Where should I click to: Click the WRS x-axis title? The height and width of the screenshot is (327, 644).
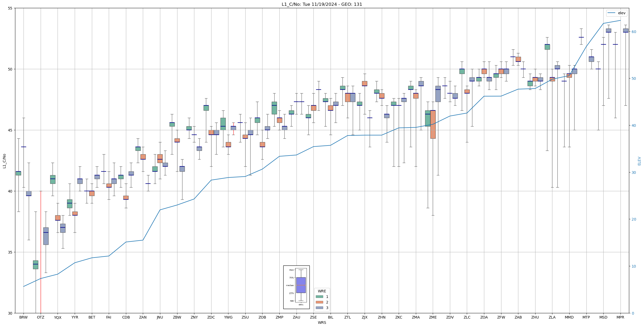coord(322,323)
